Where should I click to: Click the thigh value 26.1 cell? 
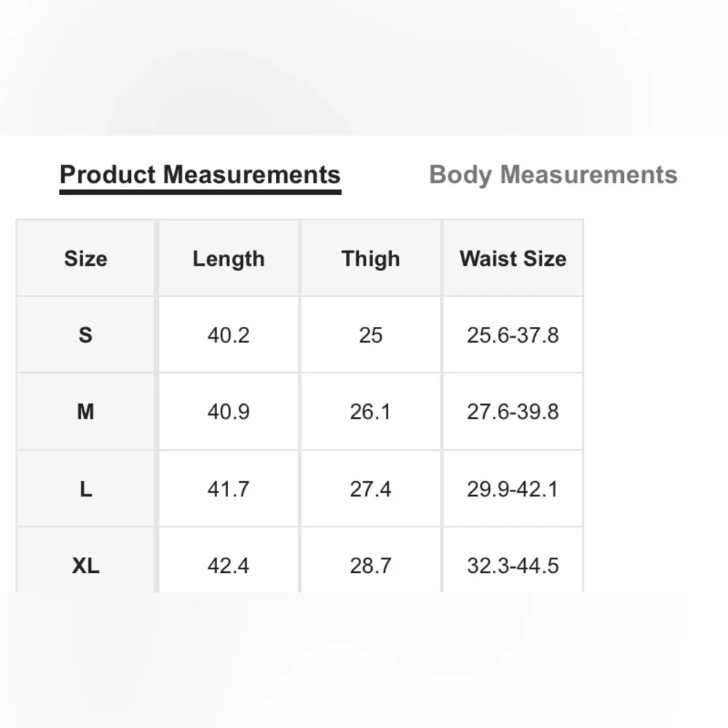pyautogui.click(x=371, y=411)
